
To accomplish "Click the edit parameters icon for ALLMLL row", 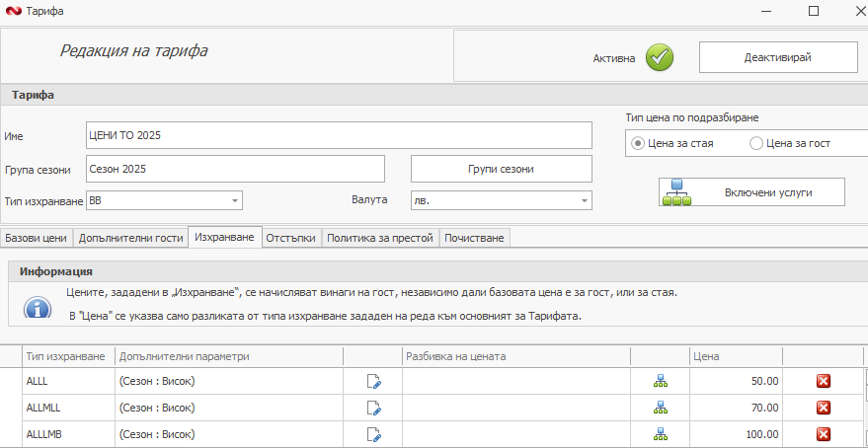I will coord(373,408).
